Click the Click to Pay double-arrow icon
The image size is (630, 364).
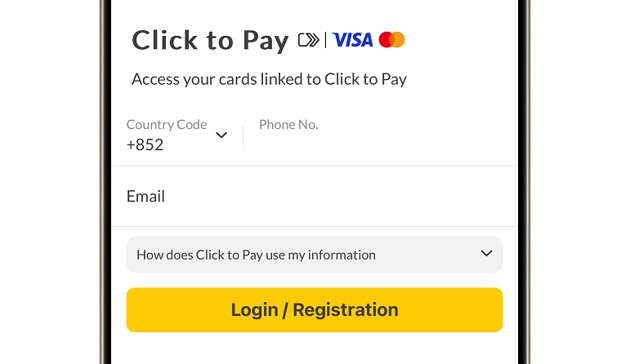pyautogui.click(x=309, y=39)
